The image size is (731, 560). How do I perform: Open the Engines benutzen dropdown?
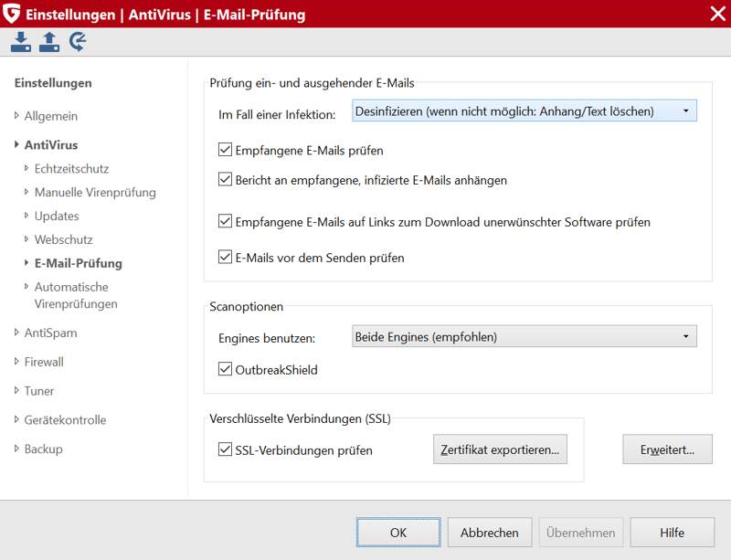524,336
